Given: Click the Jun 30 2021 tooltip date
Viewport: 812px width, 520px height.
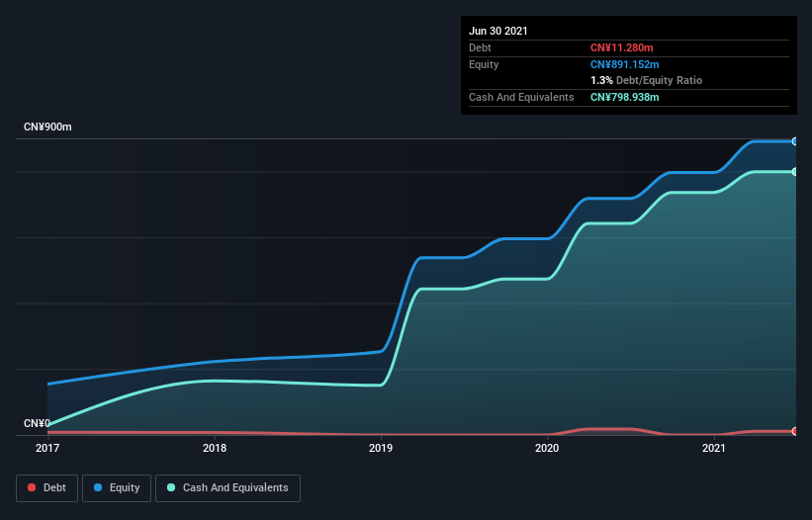Looking at the screenshot, I should point(498,31).
